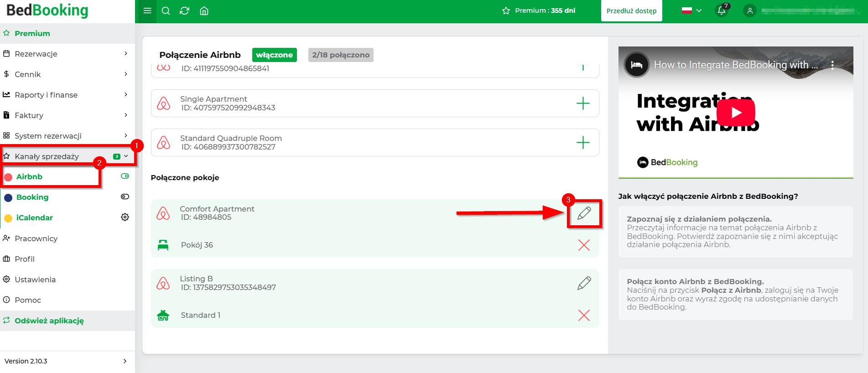This screenshot has height=373, width=868.
Task: Click house icon next to Standard 1
Action: tap(163, 315)
